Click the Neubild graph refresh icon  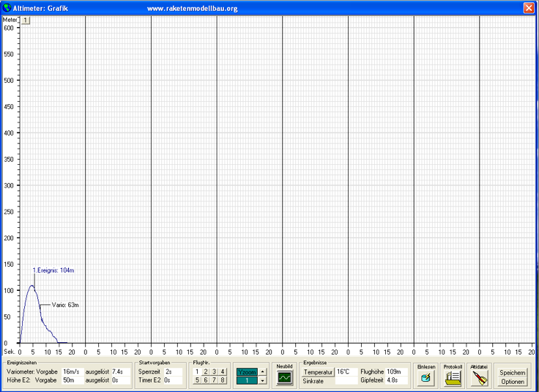tap(284, 378)
